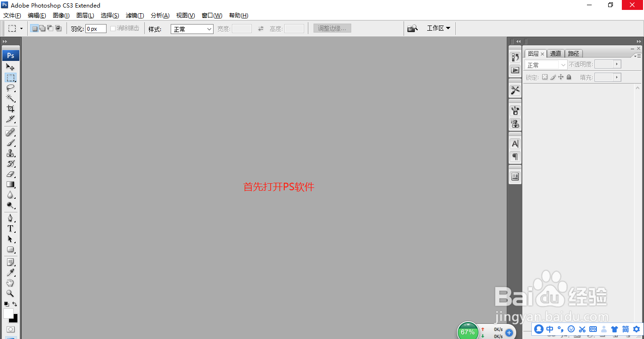Open the Style (样式) dropdown

(192, 29)
